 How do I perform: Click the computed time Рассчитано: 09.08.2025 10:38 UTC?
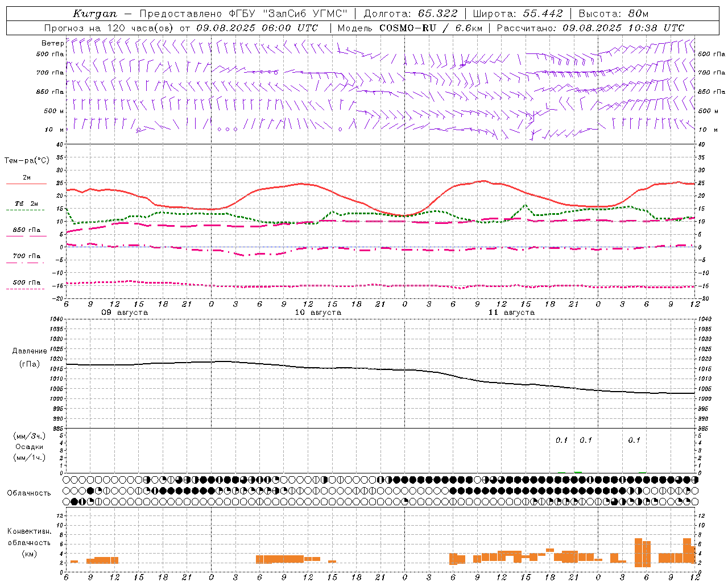[590, 28]
